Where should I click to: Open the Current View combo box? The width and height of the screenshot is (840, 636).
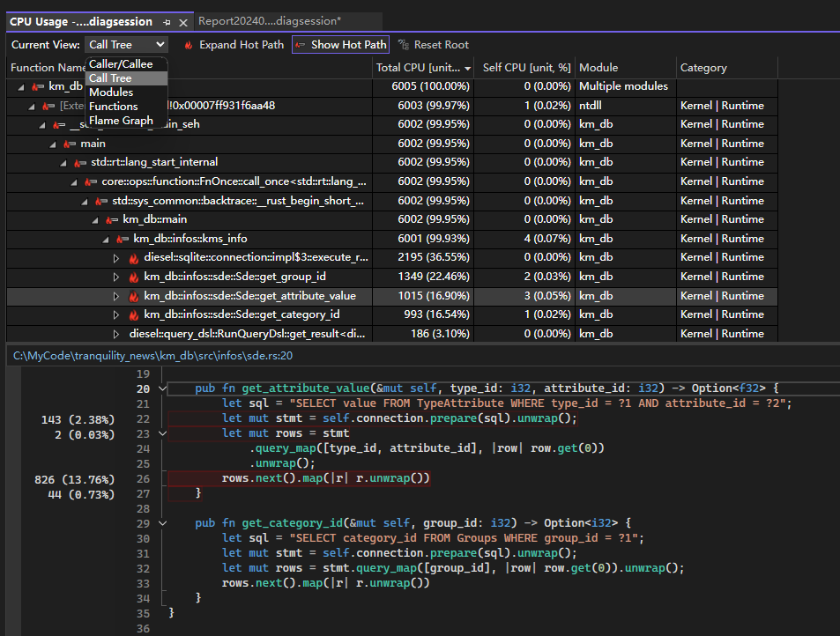click(x=127, y=44)
